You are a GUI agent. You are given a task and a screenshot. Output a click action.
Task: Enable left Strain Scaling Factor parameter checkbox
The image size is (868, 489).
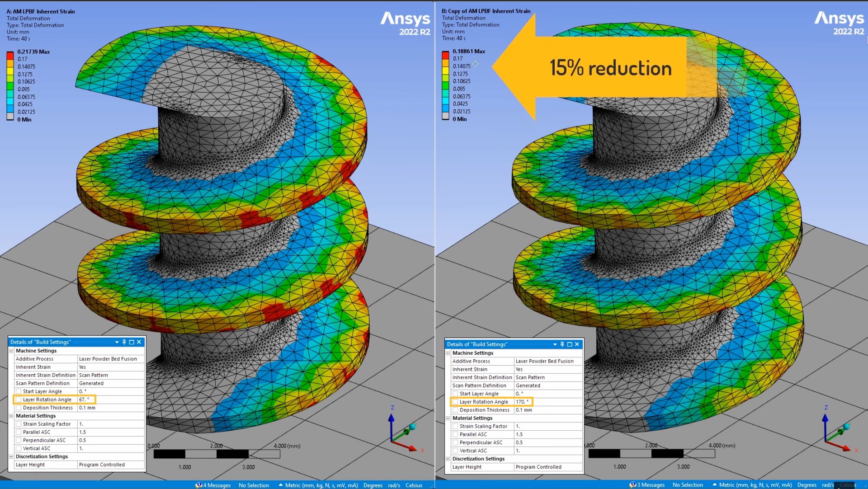click(19, 424)
